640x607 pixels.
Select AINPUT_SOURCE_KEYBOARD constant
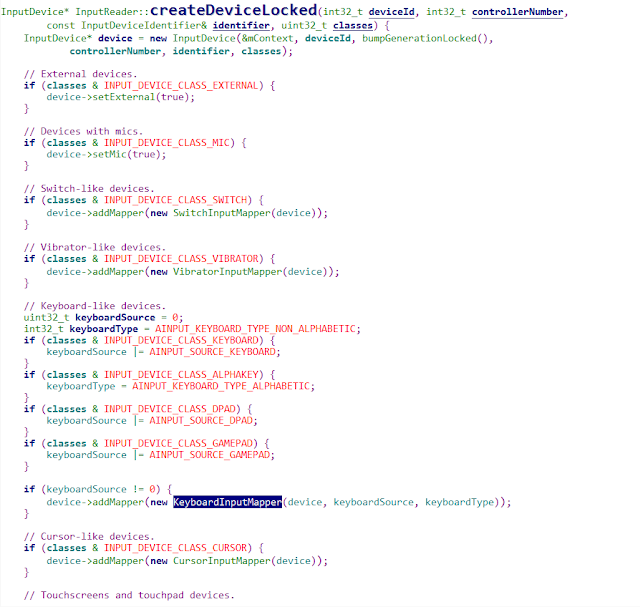[212, 352]
